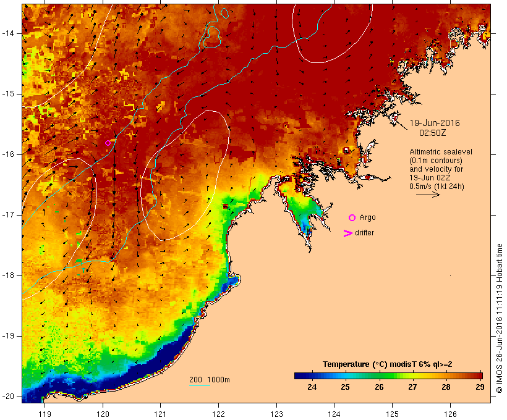Click the latitude axis label '-17'

tap(8, 215)
